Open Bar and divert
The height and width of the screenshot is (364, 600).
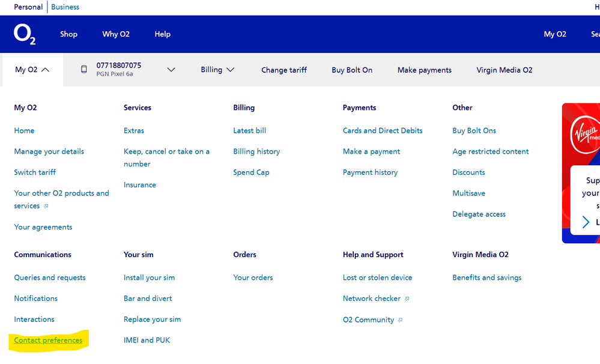point(148,299)
